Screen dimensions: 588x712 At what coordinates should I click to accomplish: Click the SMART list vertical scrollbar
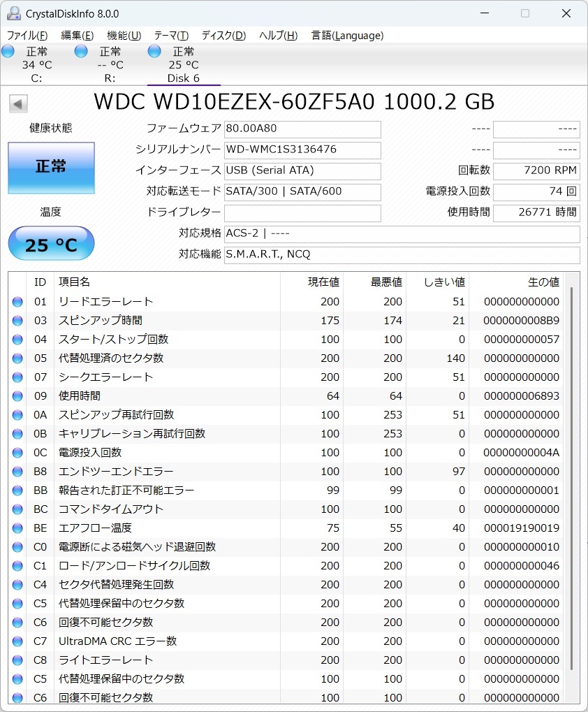pyautogui.click(x=572, y=478)
